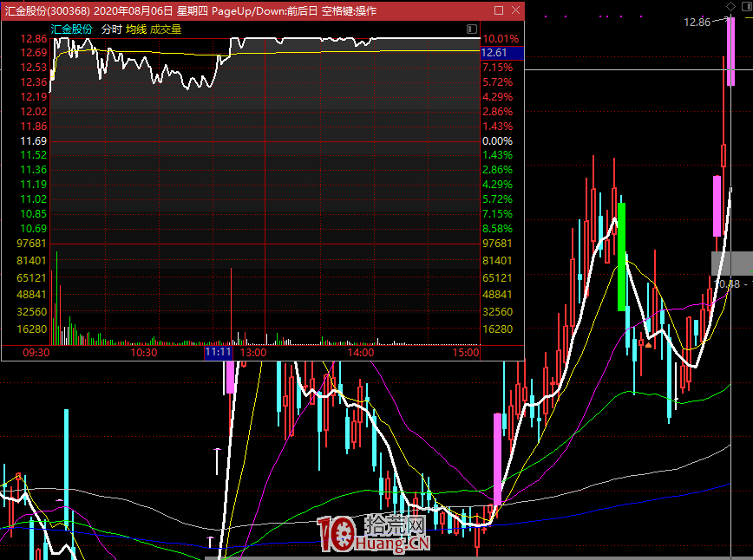Screen dimensions: 753x560
Task: Select the 均线 legend label
Action: pyautogui.click(x=136, y=29)
